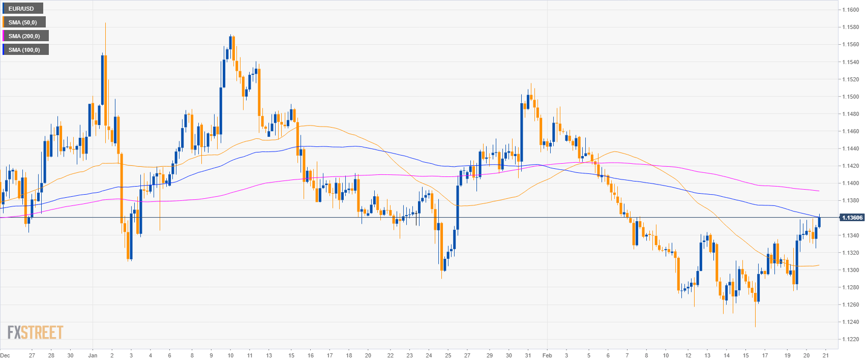
Task: Click the FXStreet logo watermark
Action: (35, 333)
